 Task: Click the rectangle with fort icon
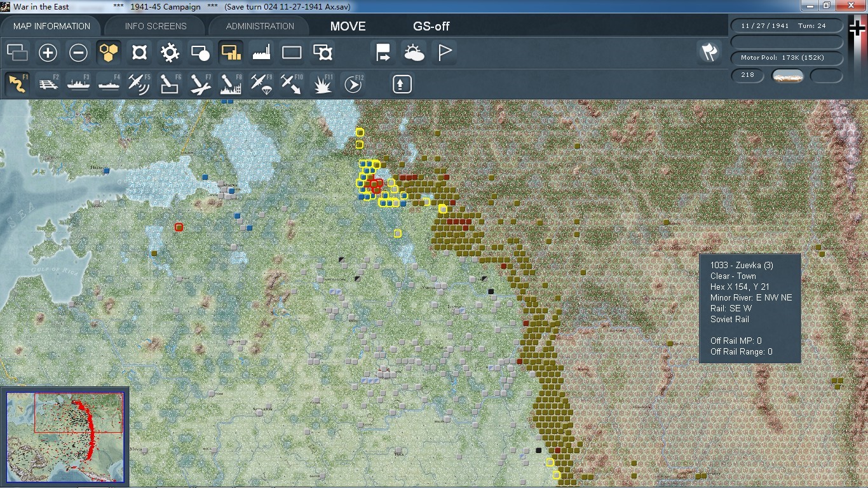(x=322, y=53)
